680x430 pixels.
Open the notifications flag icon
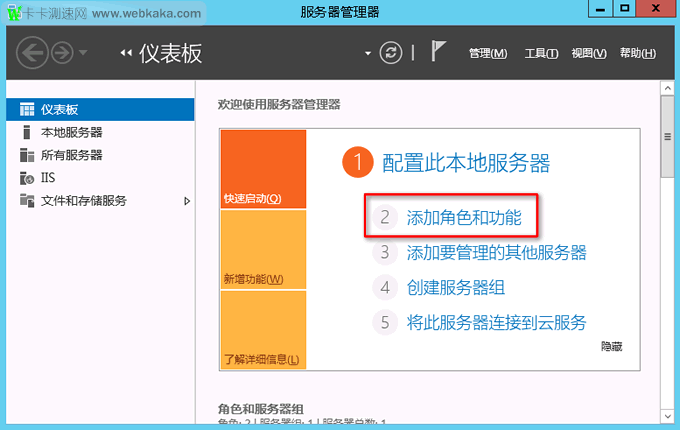pyautogui.click(x=438, y=52)
